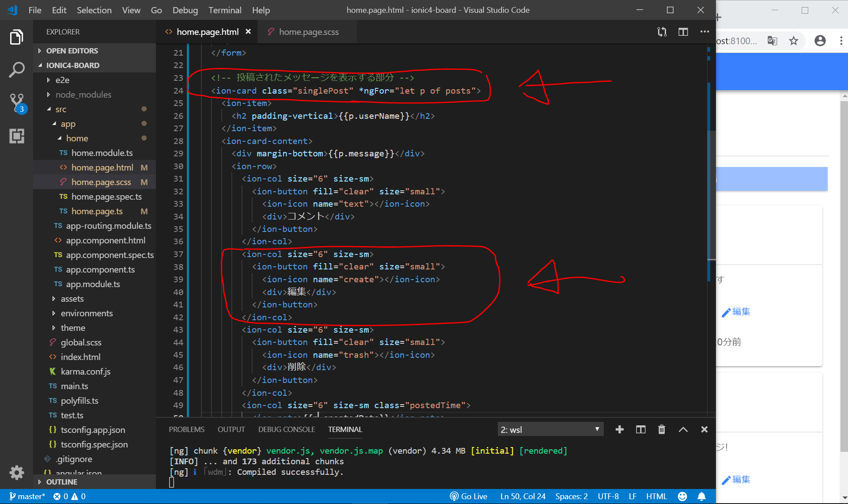Expand the OUTLINE section

coord(61,482)
